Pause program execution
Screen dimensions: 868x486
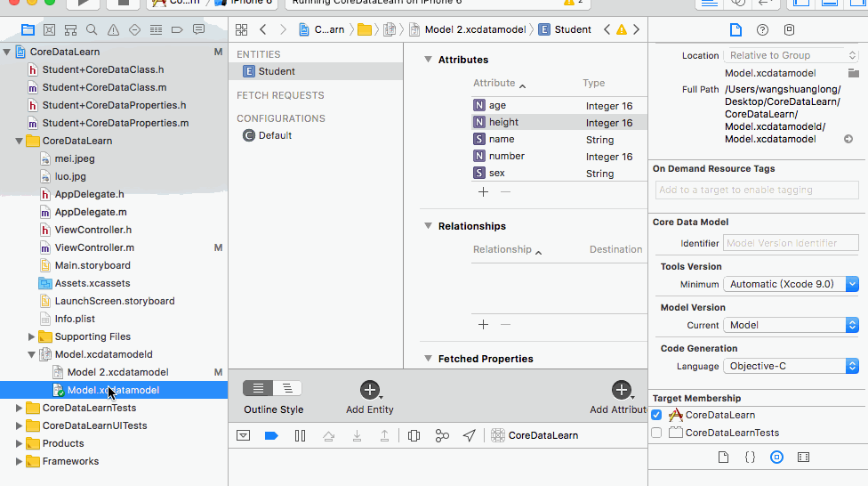pos(300,435)
